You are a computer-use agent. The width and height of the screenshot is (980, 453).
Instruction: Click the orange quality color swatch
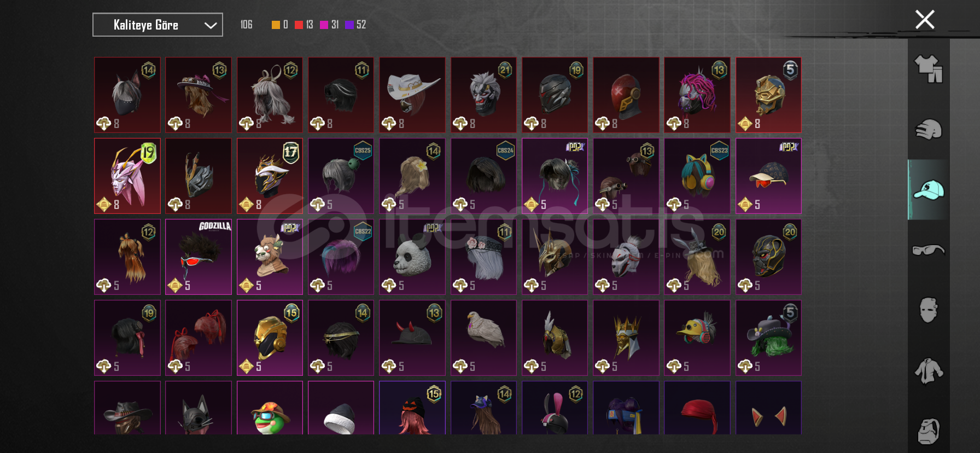click(x=276, y=25)
